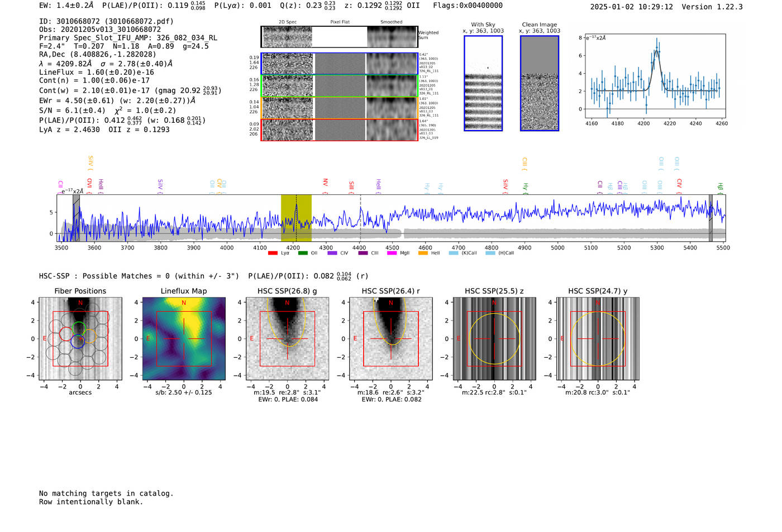782x532 pixels.
Task: Click the Cont(n) = 1.00(±0.06)e-17 text
Action: (94, 80)
